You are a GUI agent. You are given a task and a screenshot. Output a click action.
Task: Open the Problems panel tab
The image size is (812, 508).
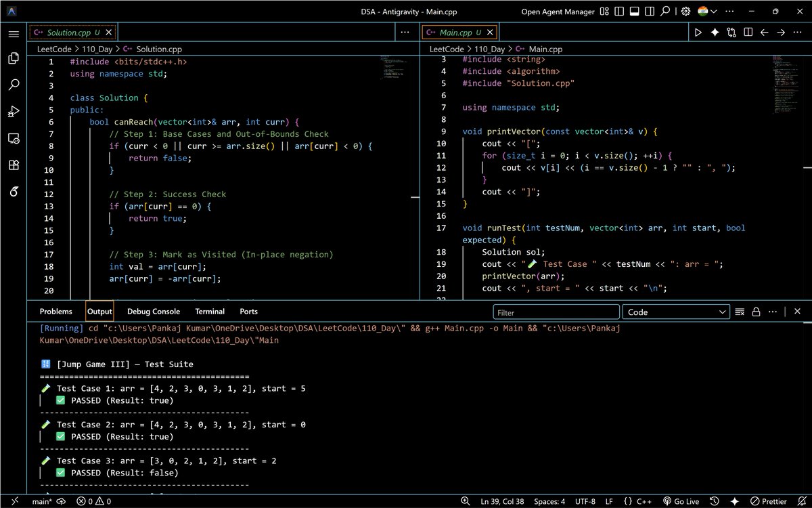coord(55,312)
